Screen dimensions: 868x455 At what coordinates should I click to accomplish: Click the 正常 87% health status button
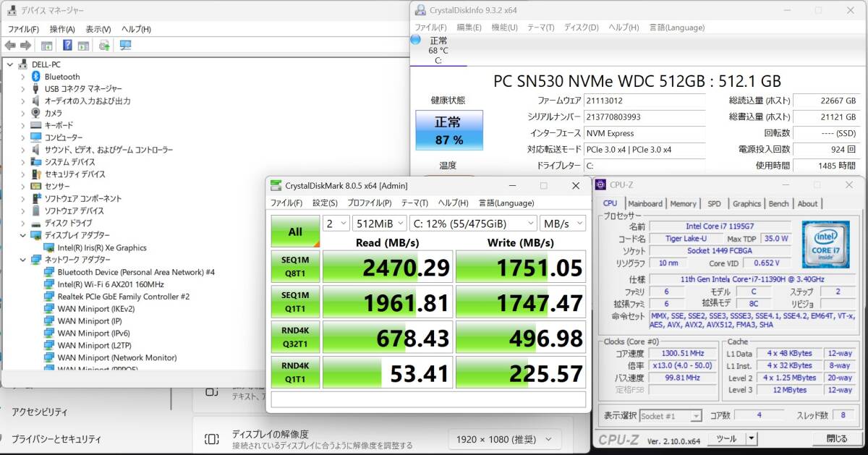point(449,130)
